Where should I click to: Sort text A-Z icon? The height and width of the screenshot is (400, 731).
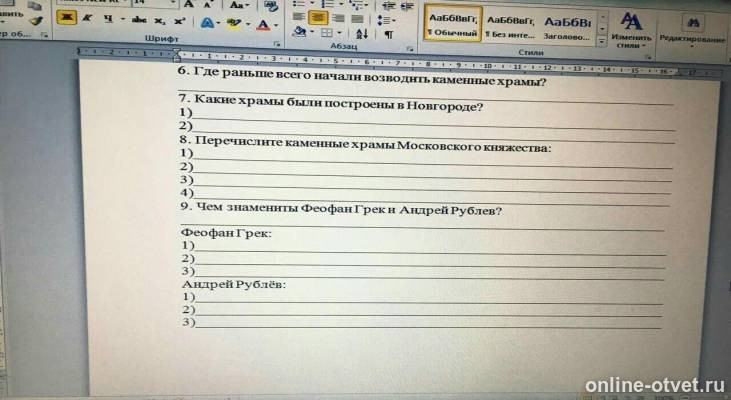click(362, 34)
